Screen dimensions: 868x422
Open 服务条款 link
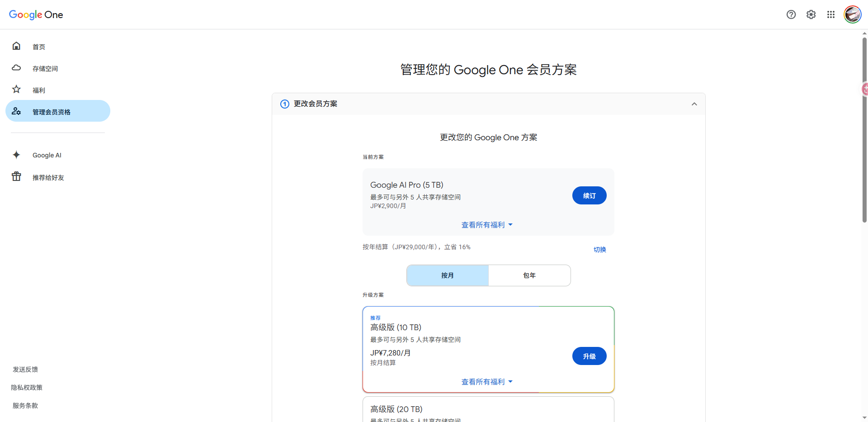pos(25,406)
